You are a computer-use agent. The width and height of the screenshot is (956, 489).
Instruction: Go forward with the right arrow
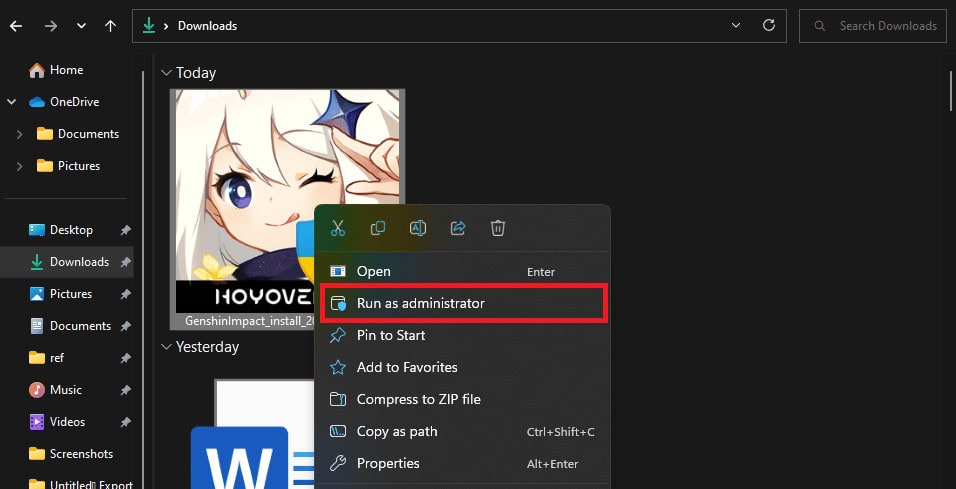click(x=51, y=26)
